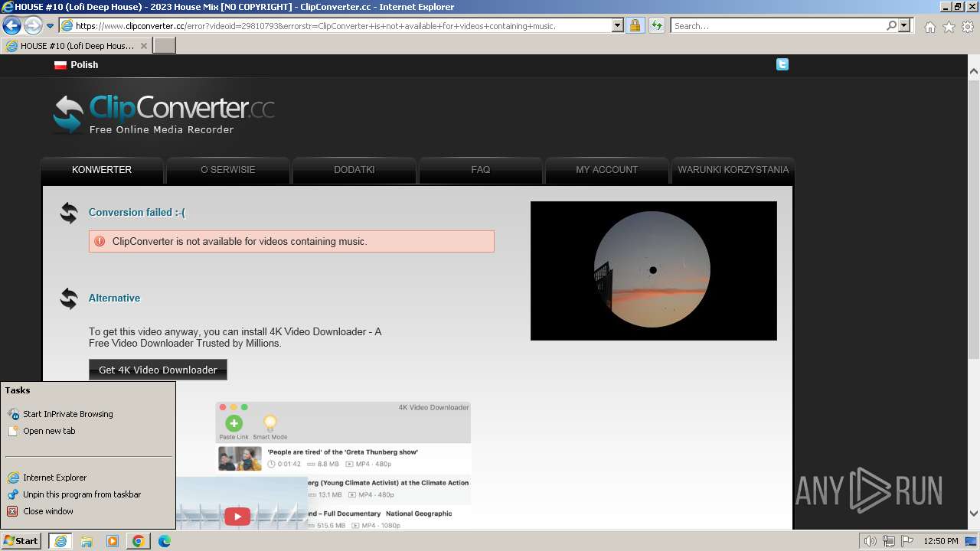Click the network tray icon
This screenshot has height=551, width=980.
coord(889,541)
